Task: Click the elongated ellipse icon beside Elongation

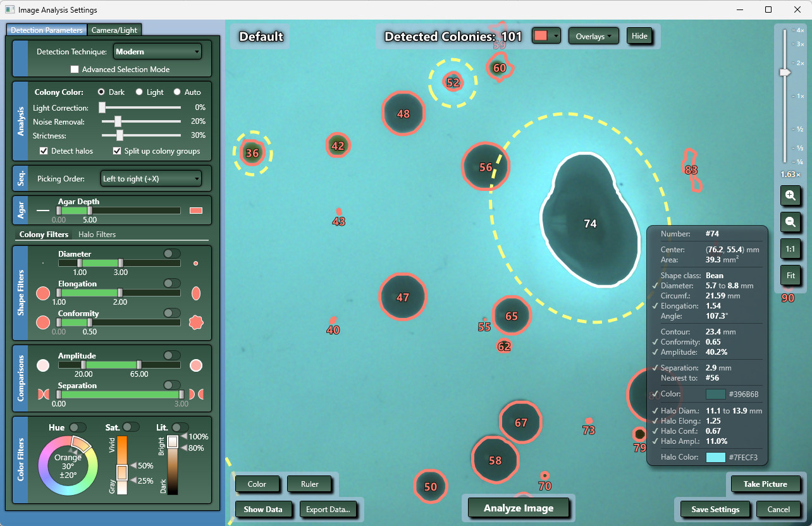Action: pyautogui.click(x=196, y=293)
